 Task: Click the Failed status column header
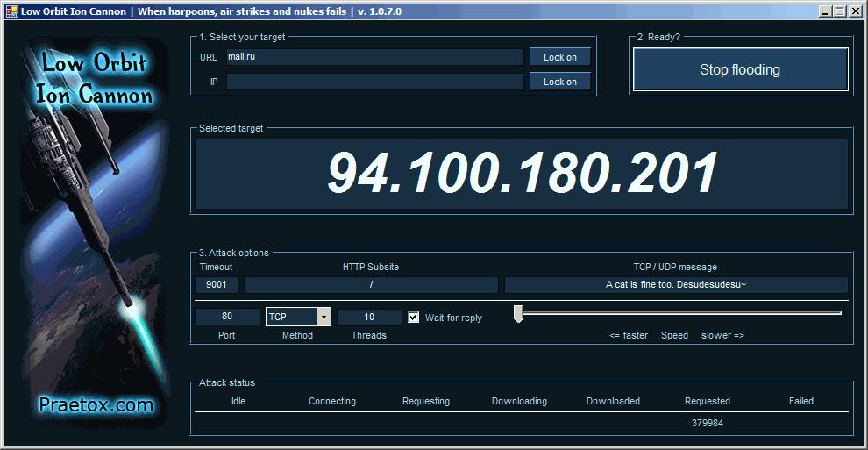[x=801, y=401]
